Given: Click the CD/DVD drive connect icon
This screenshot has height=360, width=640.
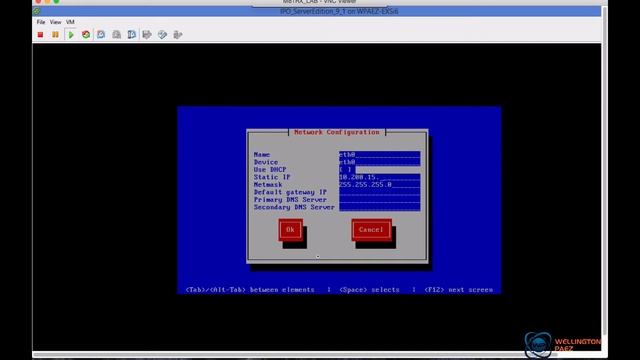Looking at the screenshot, I should point(162,35).
